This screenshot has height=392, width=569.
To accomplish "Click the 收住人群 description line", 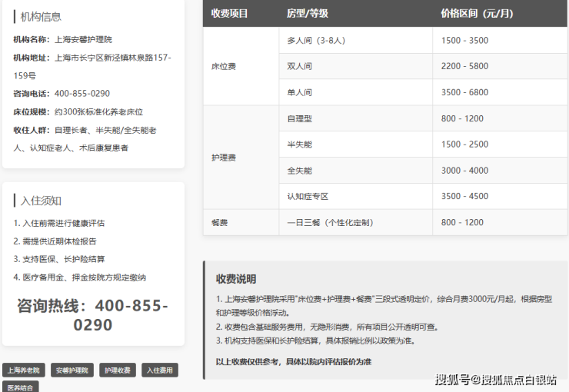I will [85, 139].
